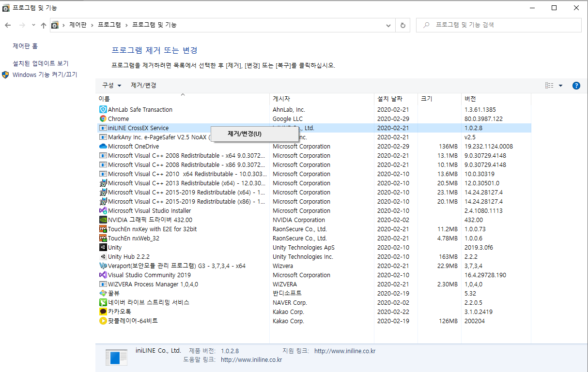
Task: Sort by 설치 날짜 column header
Action: pos(396,99)
